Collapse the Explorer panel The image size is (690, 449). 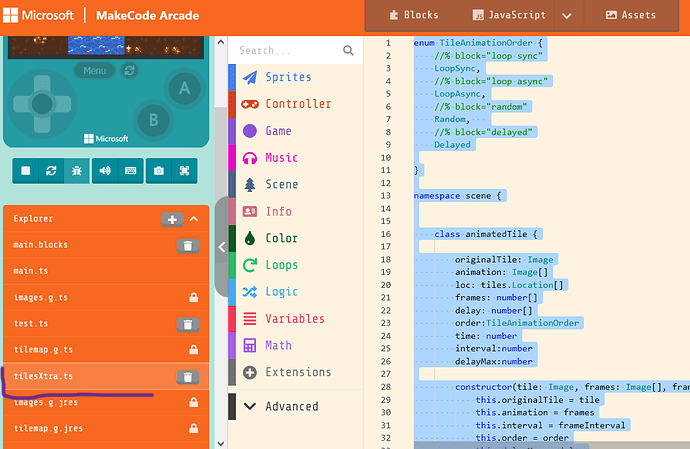(194, 219)
